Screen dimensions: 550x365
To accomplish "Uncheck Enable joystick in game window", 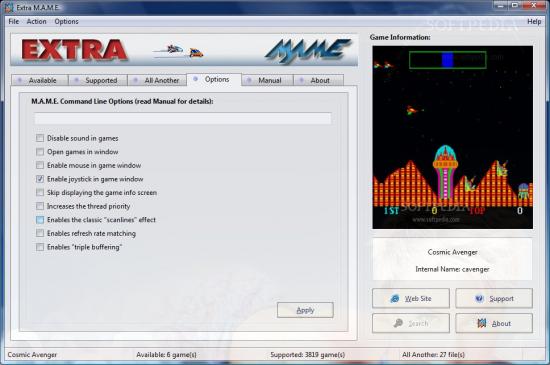I will click(40, 179).
